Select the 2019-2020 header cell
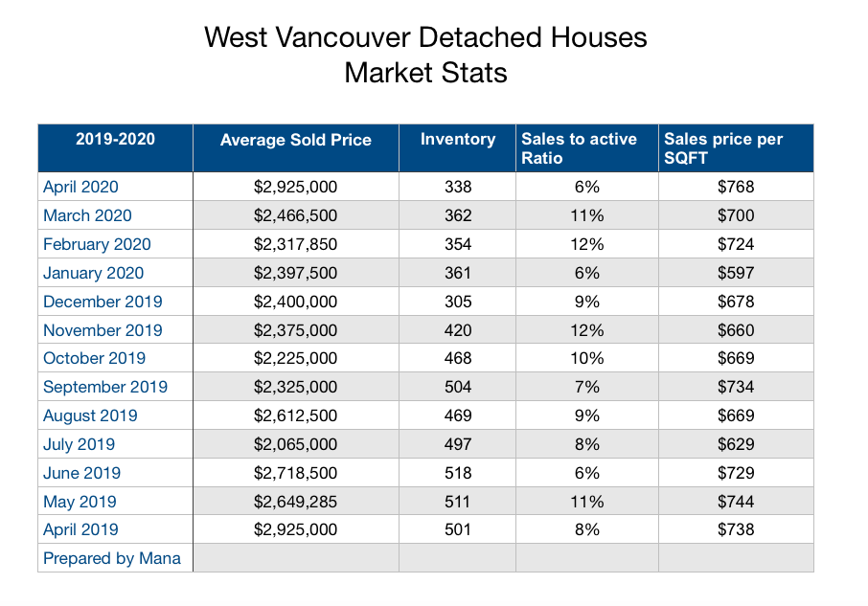Viewport: 868px width, 606px height. [x=115, y=139]
